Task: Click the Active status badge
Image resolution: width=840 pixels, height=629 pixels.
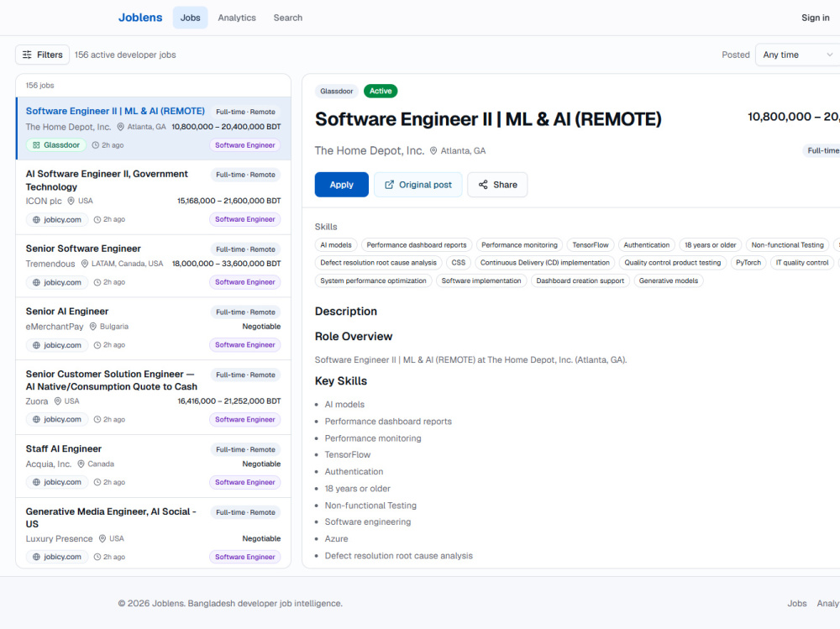Action: [x=381, y=91]
